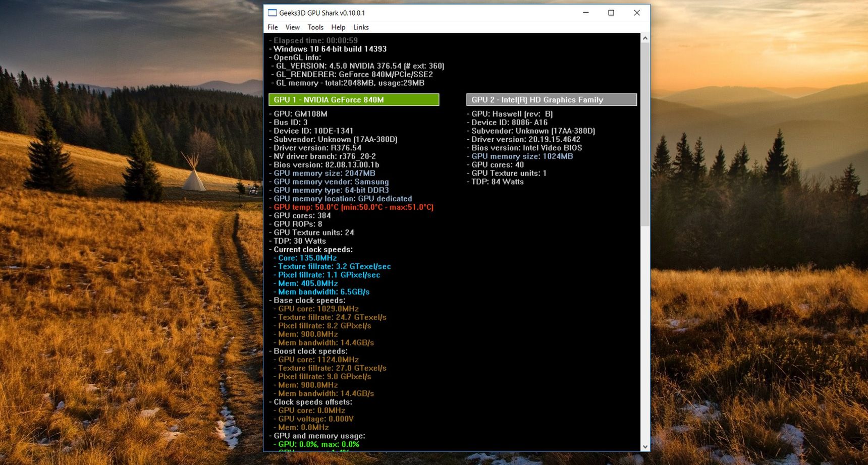This screenshot has height=465, width=868.
Task: Click the 'Texture fillrate: 24.7 GTexel/s' line
Action: pyautogui.click(x=330, y=317)
